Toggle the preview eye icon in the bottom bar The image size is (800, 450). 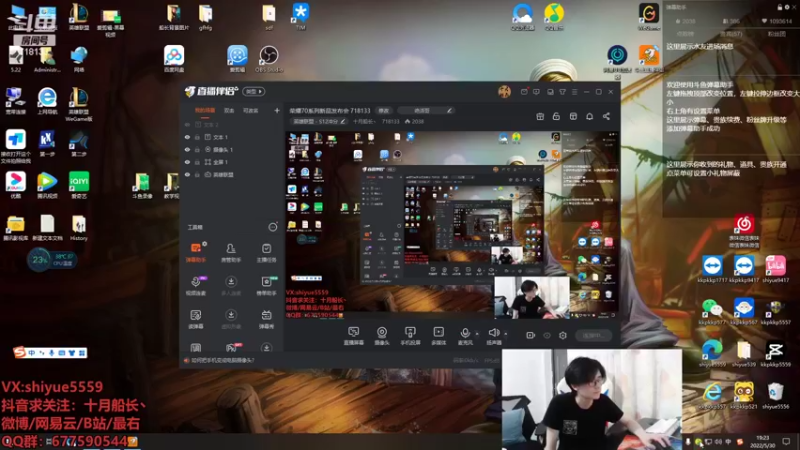[547, 335]
